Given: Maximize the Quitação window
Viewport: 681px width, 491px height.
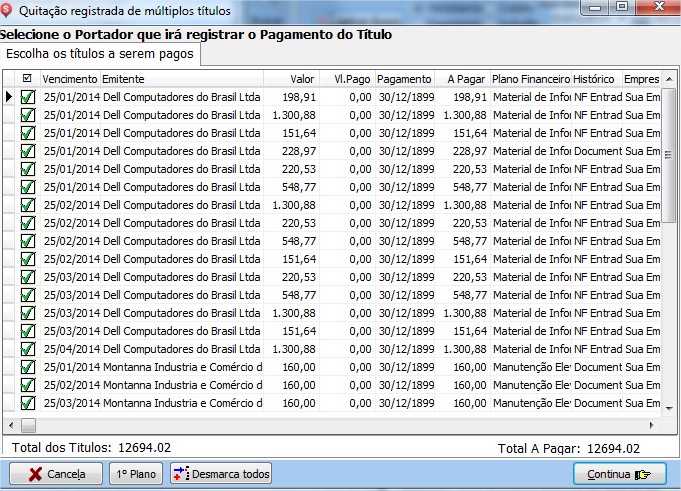Looking at the screenshot, I should (x=622, y=8).
